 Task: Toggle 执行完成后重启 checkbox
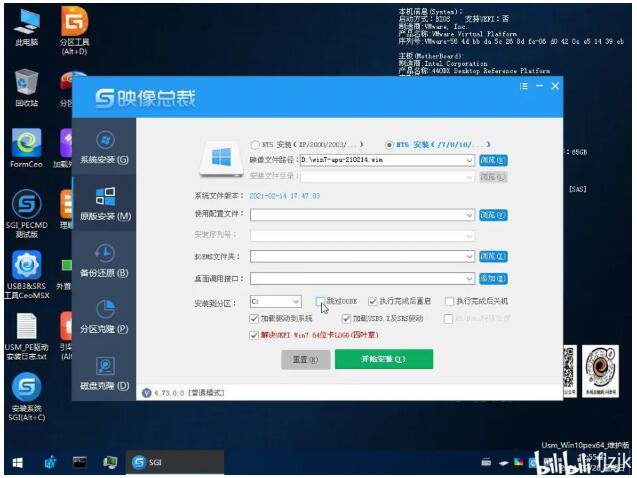[373, 301]
